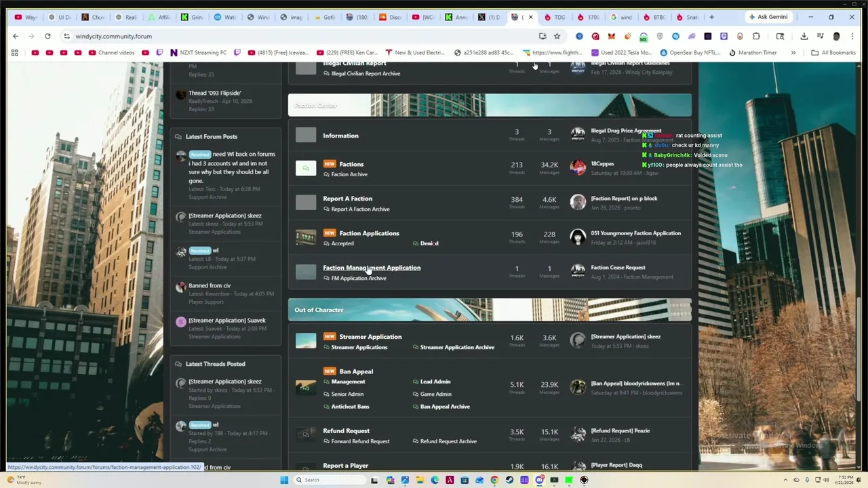The image size is (868, 488).
Task: Open the Accepted sub-forum of Faction Applications
Action: coord(342,243)
